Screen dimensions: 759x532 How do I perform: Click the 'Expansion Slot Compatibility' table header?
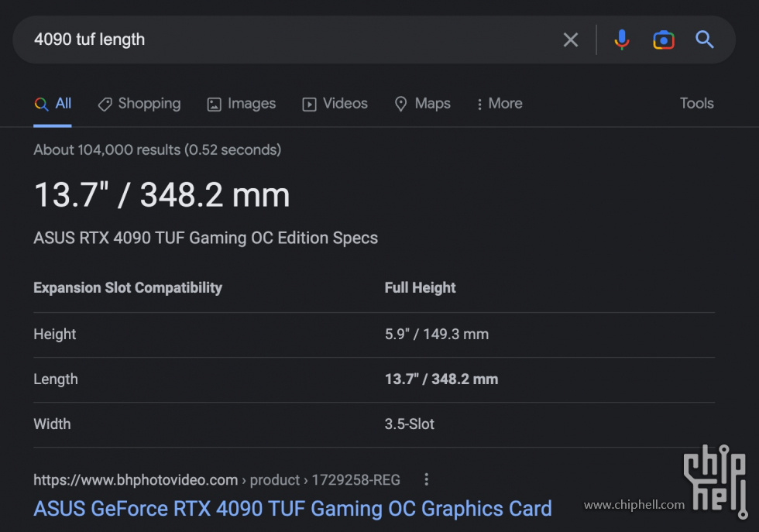click(x=128, y=287)
